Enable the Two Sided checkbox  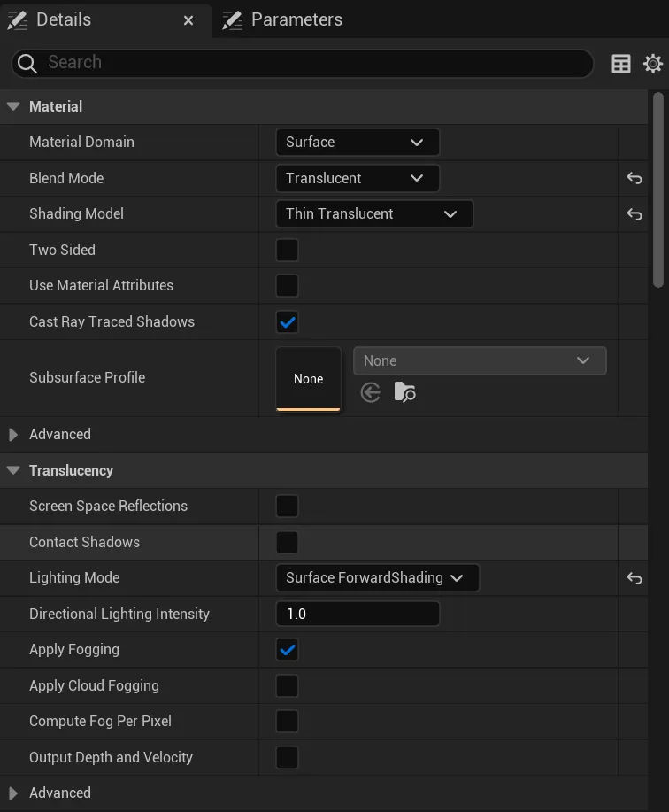click(288, 250)
